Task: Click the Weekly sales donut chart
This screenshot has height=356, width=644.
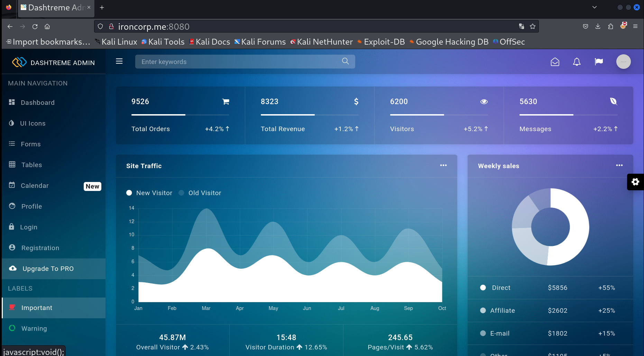Action: (550, 227)
